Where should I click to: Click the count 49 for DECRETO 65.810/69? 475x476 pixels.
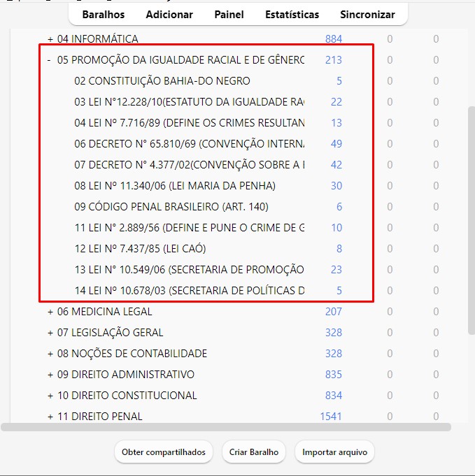336,144
